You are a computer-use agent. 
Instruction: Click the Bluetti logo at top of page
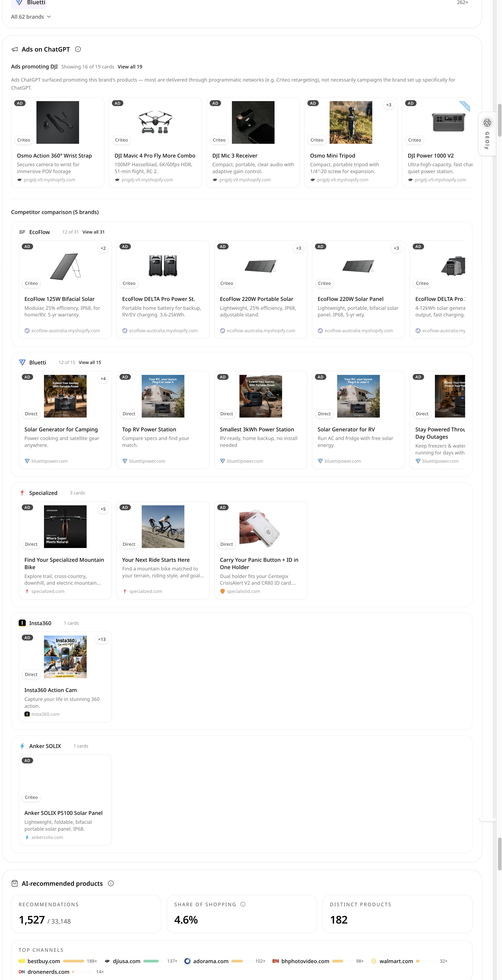click(19, 3)
